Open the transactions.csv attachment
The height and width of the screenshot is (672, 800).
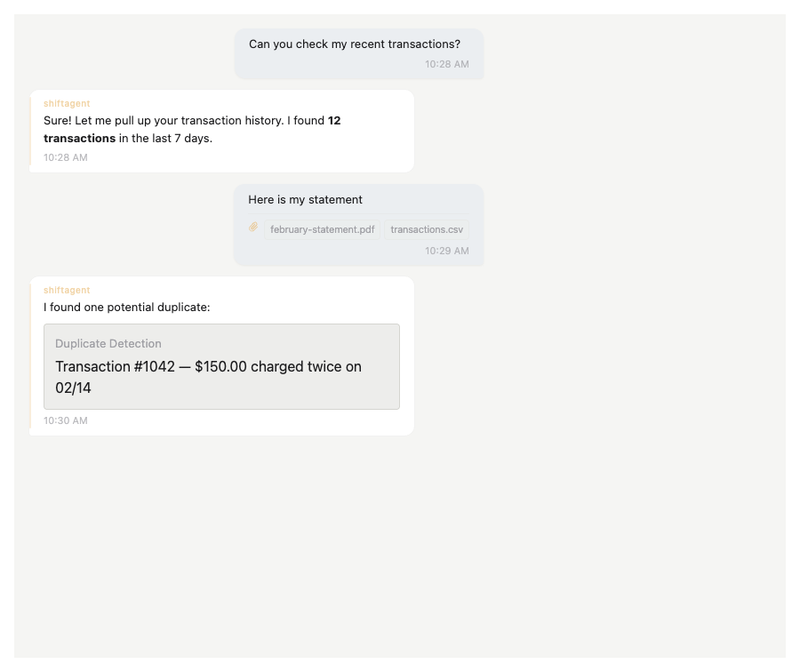[427, 229]
